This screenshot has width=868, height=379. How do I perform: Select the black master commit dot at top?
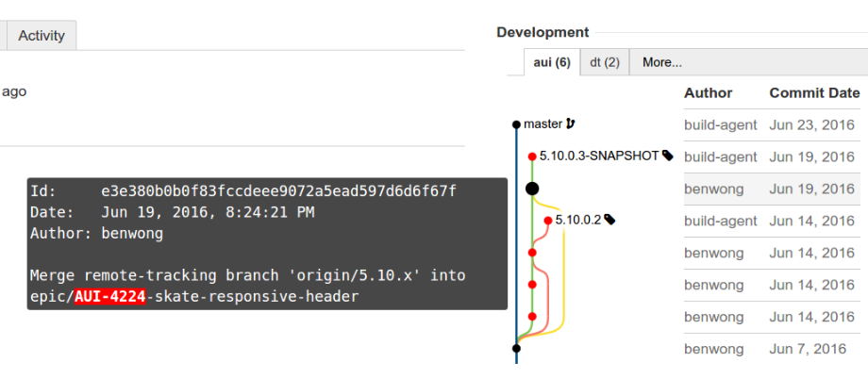pos(516,124)
